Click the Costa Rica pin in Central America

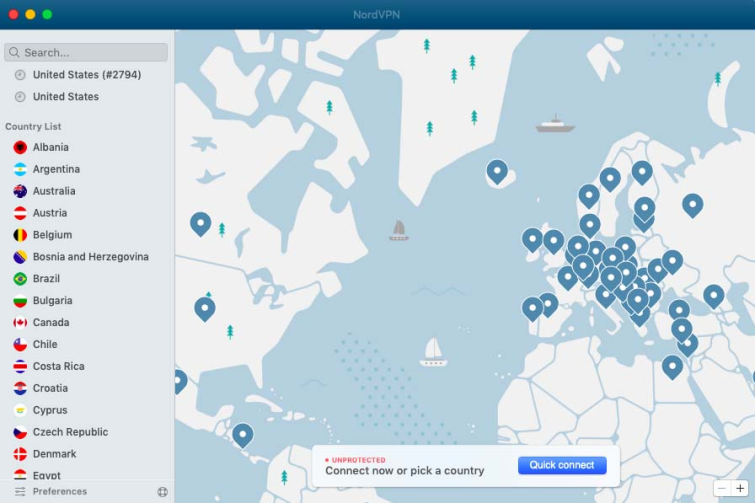tap(243, 435)
